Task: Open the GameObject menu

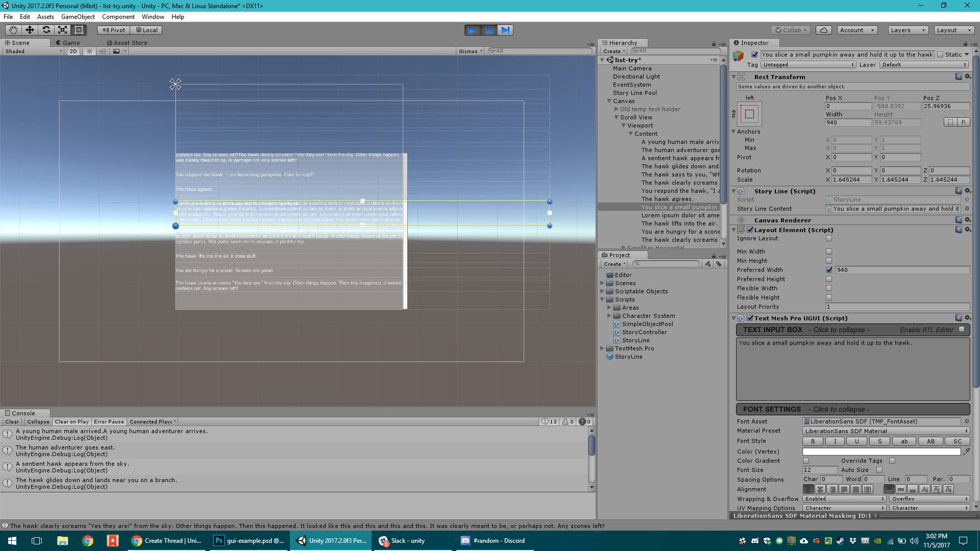Action: 78,16
